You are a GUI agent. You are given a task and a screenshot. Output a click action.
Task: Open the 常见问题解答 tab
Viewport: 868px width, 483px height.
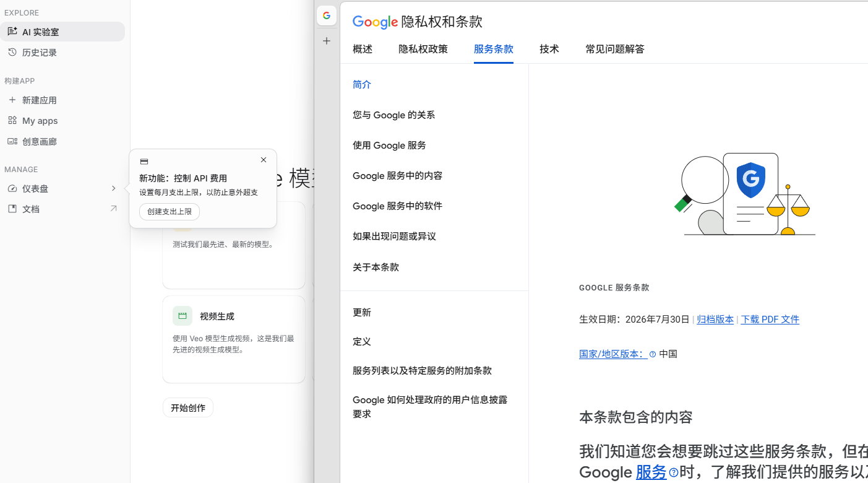(x=615, y=49)
